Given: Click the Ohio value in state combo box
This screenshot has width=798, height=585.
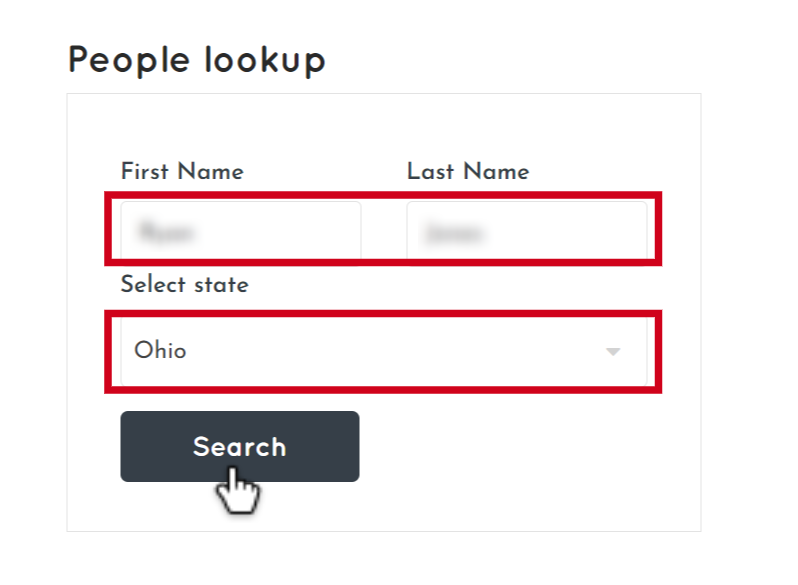Looking at the screenshot, I should pos(160,351).
